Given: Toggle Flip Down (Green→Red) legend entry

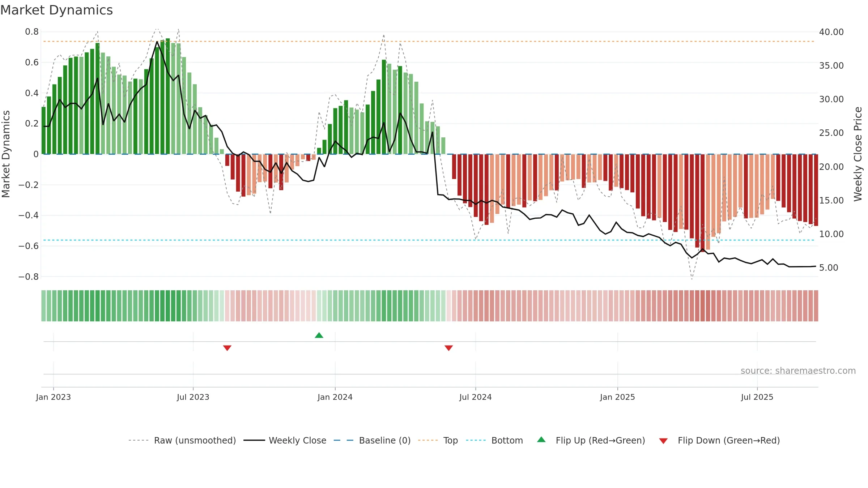Looking at the screenshot, I should click(719, 440).
